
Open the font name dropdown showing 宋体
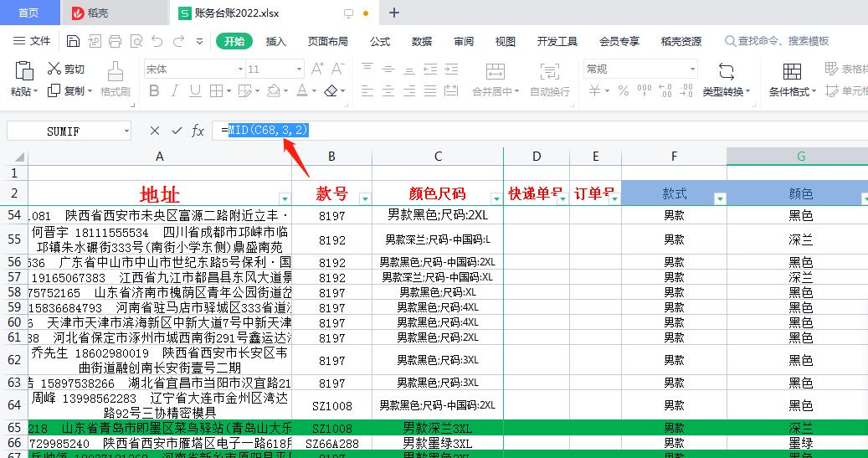coord(240,69)
